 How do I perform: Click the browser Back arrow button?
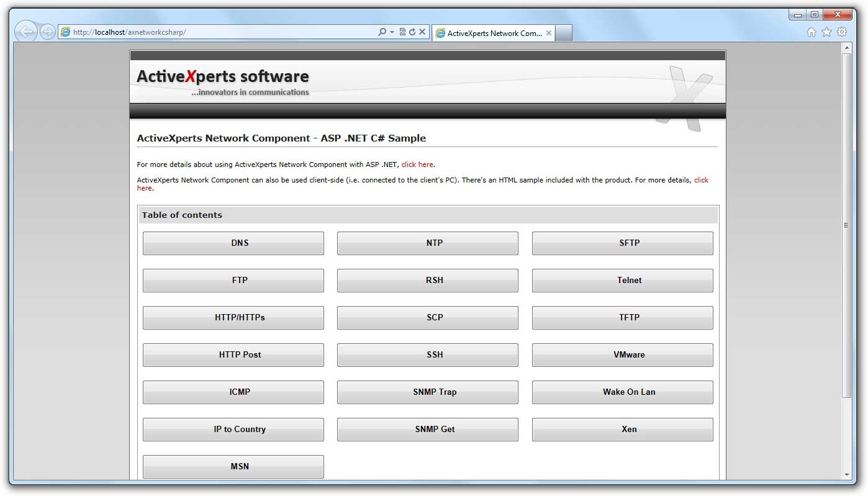click(x=25, y=32)
